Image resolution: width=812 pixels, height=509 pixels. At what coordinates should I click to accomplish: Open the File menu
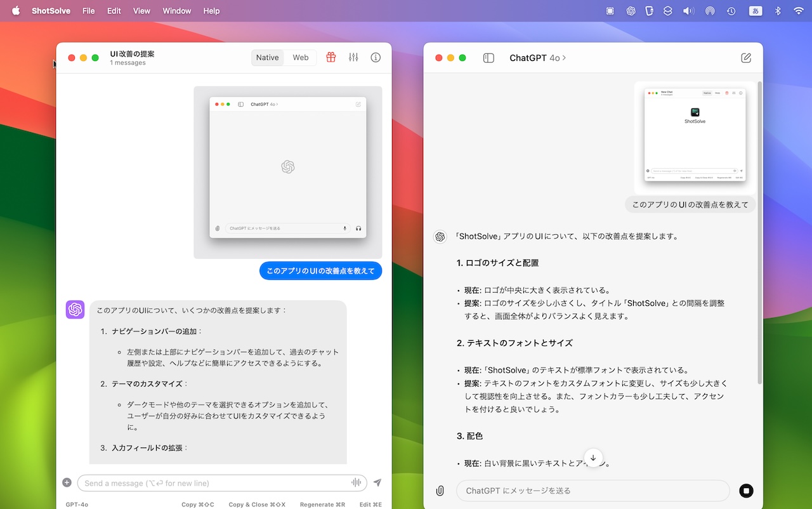(x=89, y=11)
